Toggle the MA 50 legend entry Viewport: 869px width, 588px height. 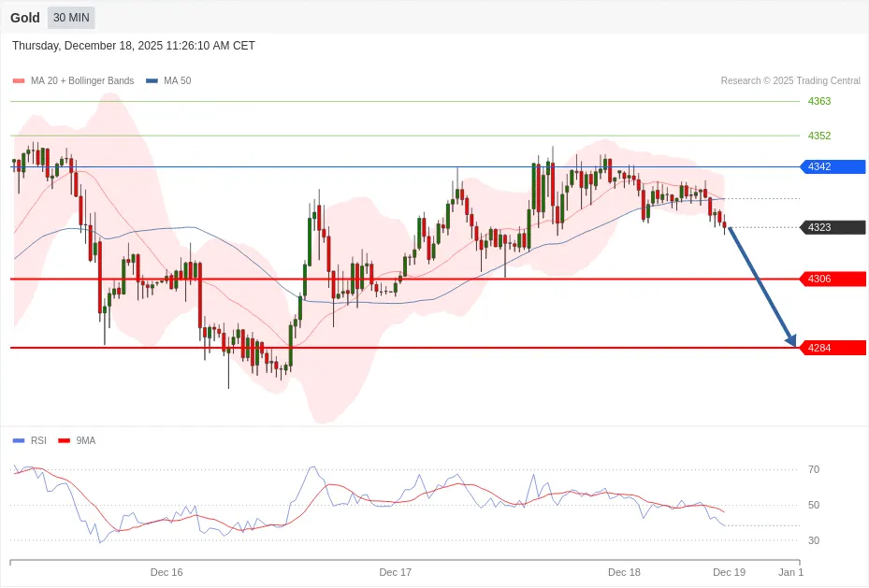coord(177,81)
